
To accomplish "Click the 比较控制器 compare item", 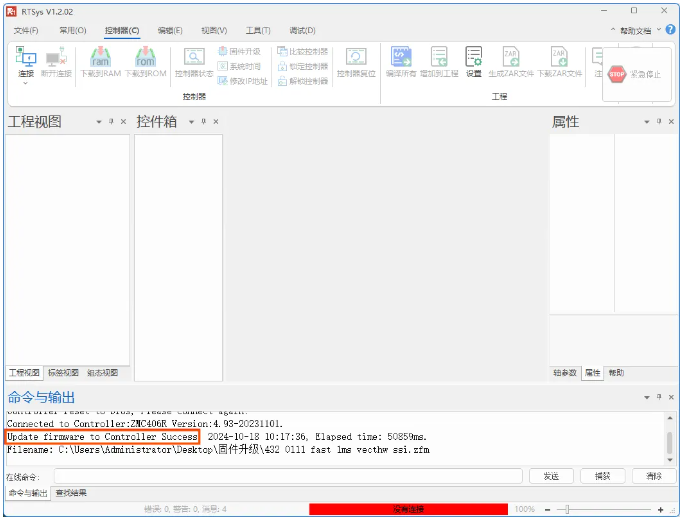I will 303,52.
